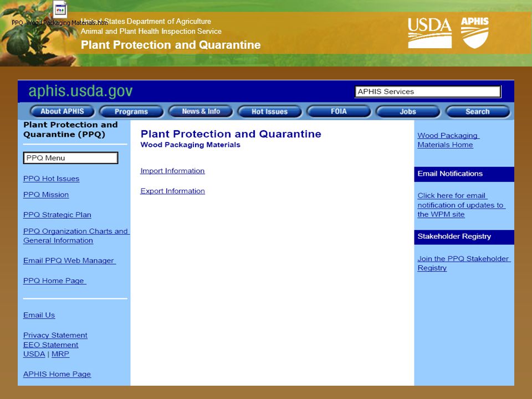The image size is (532, 399).
Task: Visit PPQ Organization Charts and General Information
Action: (76, 236)
